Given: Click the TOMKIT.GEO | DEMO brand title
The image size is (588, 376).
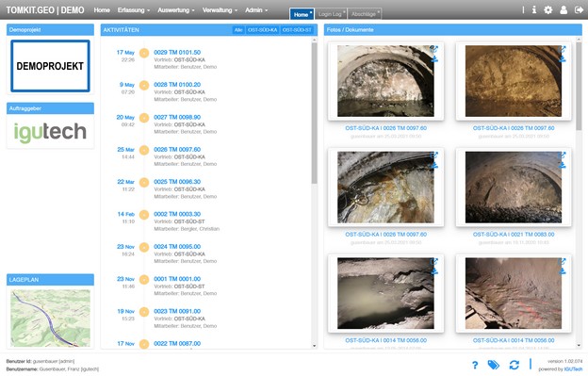Looking at the screenshot, I should pos(45,10).
